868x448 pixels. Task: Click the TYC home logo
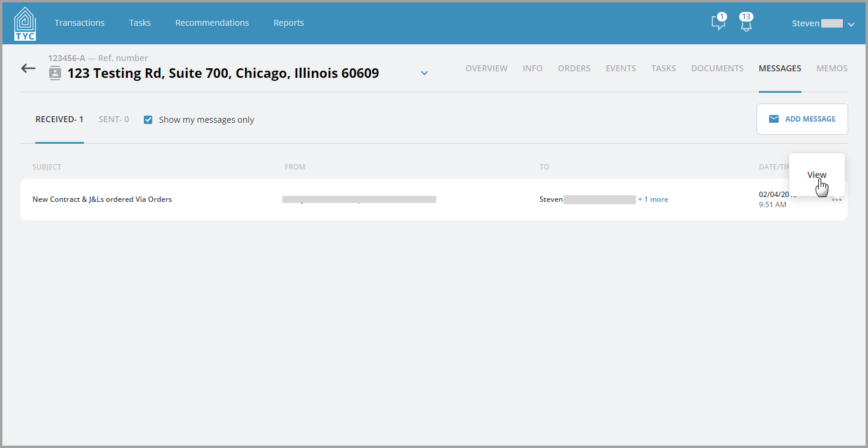[25, 23]
